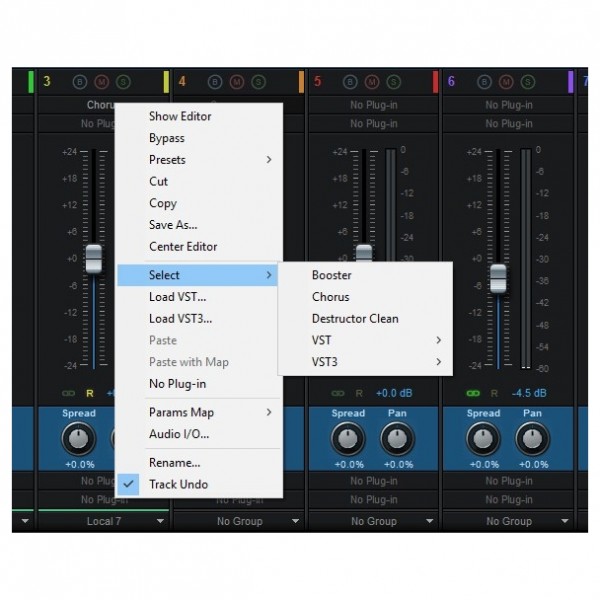Image resolution: width=600 pixels, height=600 pixels.
Task: Solo track 4 with S button
Action: coord(259,82)
